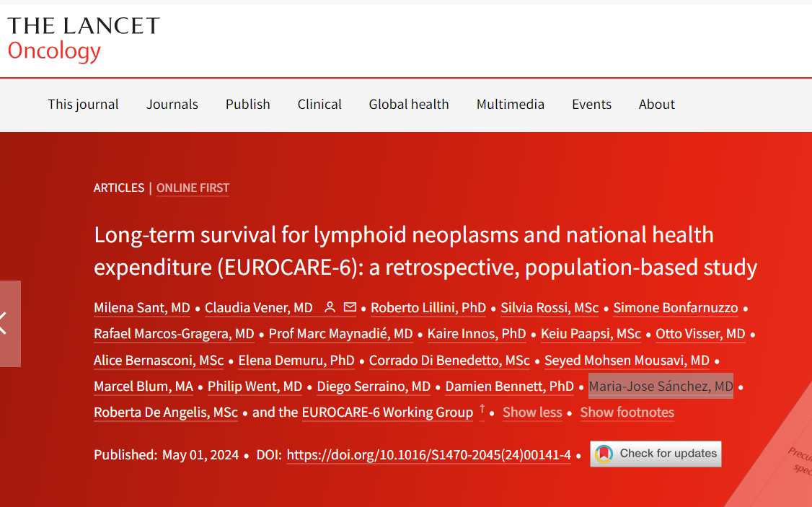Open the About menu
The width and height of the screenshot is (812, 507).
click(x=656, y=105)
